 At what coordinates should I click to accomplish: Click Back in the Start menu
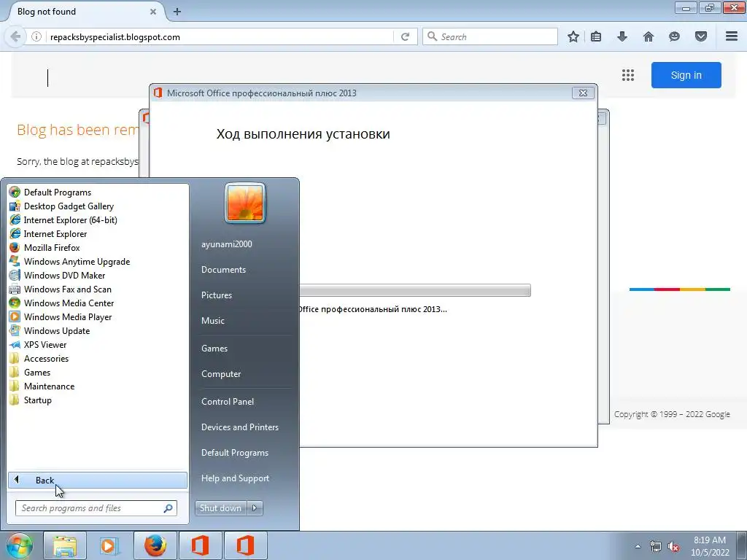coord(98,480)
